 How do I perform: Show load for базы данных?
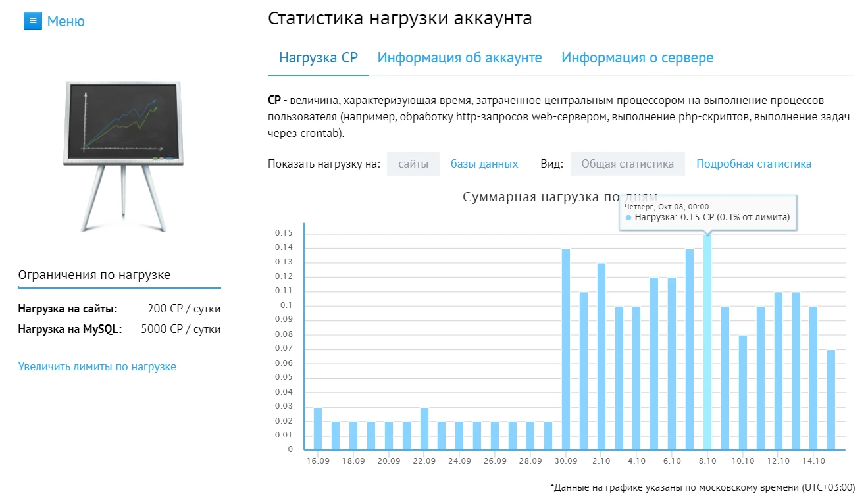click(484, 164)
